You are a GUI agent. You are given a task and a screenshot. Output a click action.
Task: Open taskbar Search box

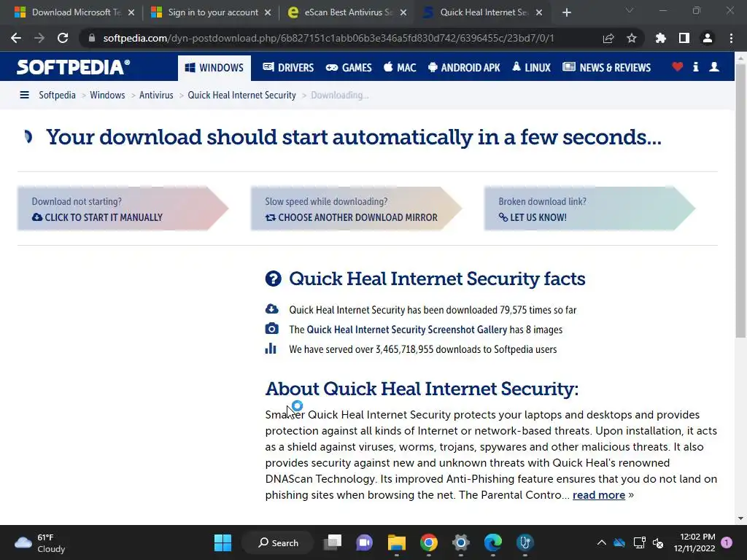pos(278,542)
